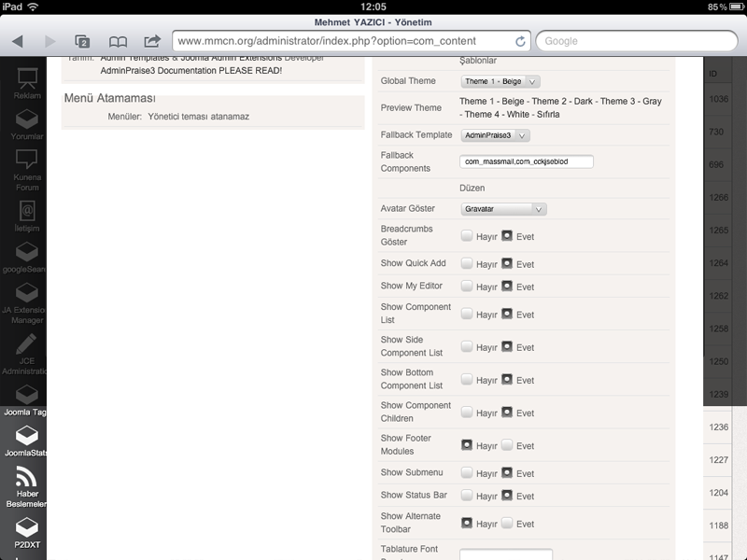Select Evet for Show Alternate Toolbar
This screenshot has width=747, height=560.
(x=507, y=523)
